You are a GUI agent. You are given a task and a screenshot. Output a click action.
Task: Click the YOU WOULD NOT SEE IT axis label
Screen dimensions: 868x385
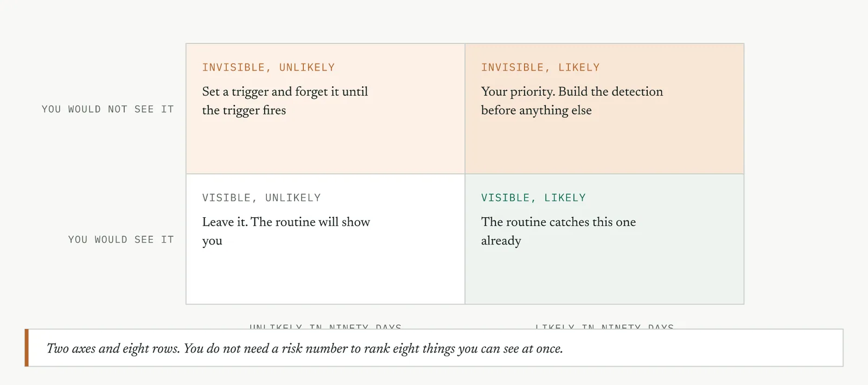point(108,109)
